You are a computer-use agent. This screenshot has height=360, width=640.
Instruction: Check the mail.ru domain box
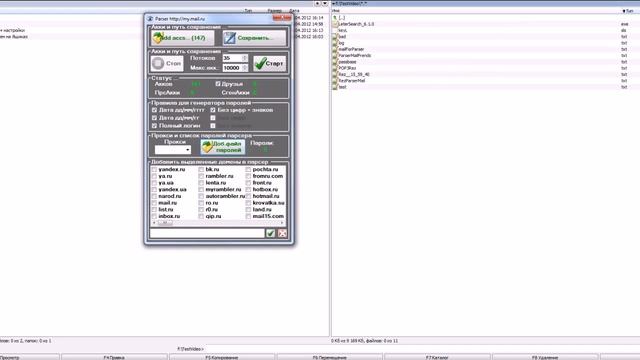click(154, 203)
